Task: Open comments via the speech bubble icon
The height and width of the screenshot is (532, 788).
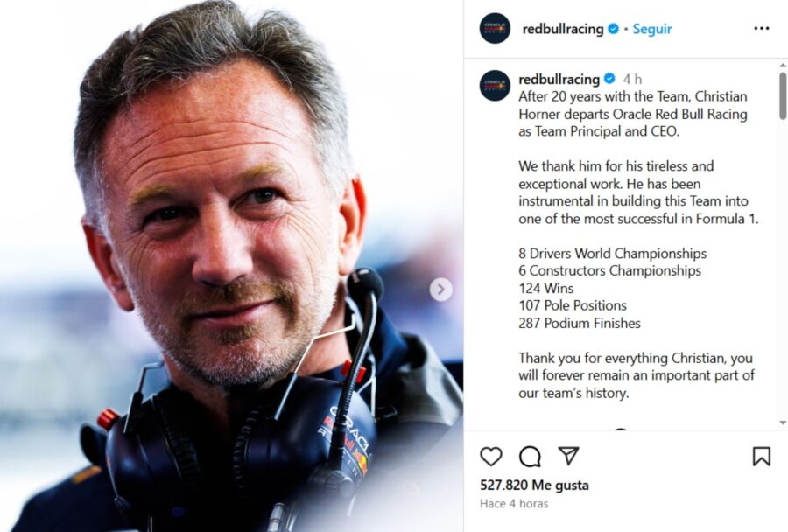Action: 530,457
